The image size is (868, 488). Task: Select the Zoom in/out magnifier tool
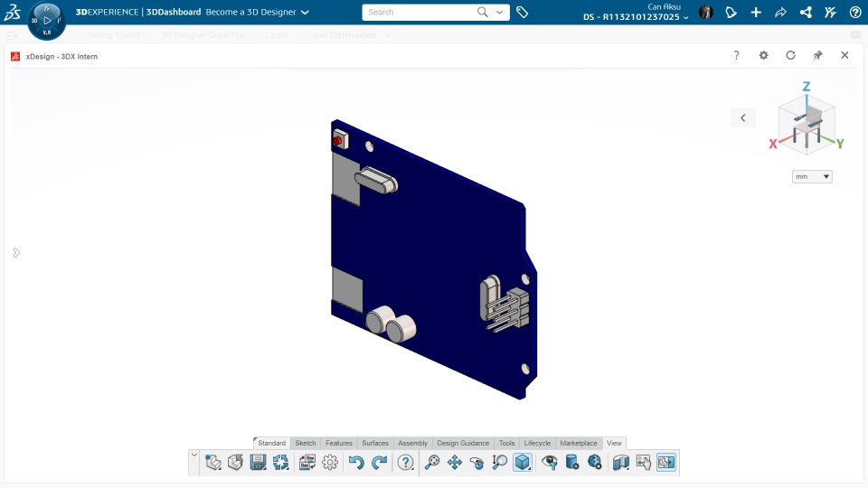(499, 462)
